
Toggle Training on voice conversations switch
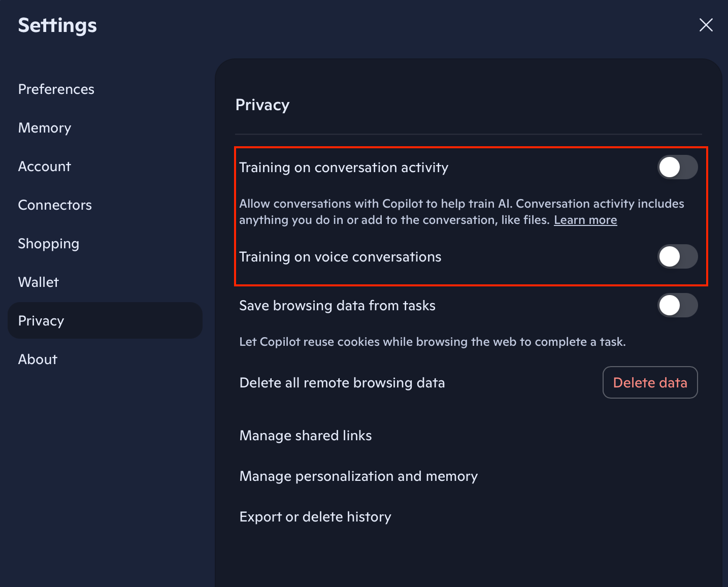pyautogui.click(x=678, y=256)
